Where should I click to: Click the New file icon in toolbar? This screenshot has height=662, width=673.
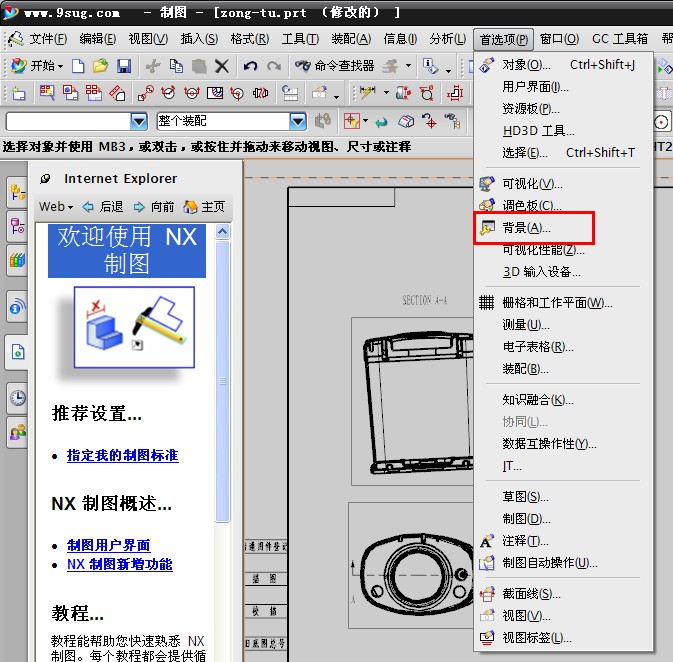coord(78,66)
